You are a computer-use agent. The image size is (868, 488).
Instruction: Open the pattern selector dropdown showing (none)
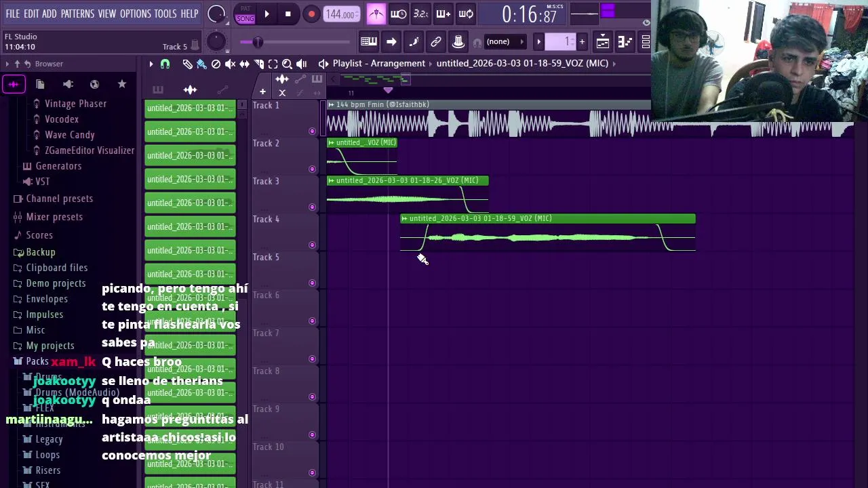tap(505, 42)
